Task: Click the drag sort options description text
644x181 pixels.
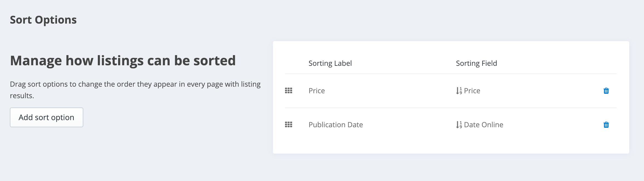Action: (x=135, y=90)
